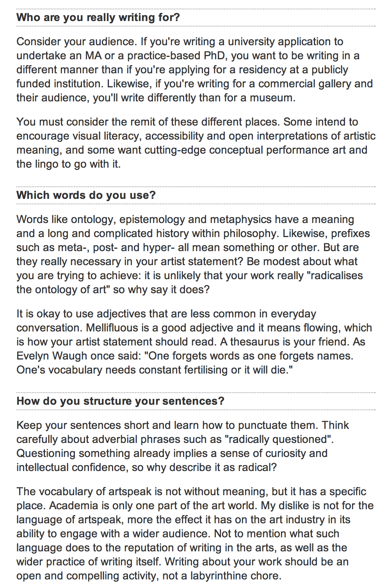Screen dimensions: 388x588
Task: Click the paragraph starting "Keep your sentences short"
Action: (183, 446)
